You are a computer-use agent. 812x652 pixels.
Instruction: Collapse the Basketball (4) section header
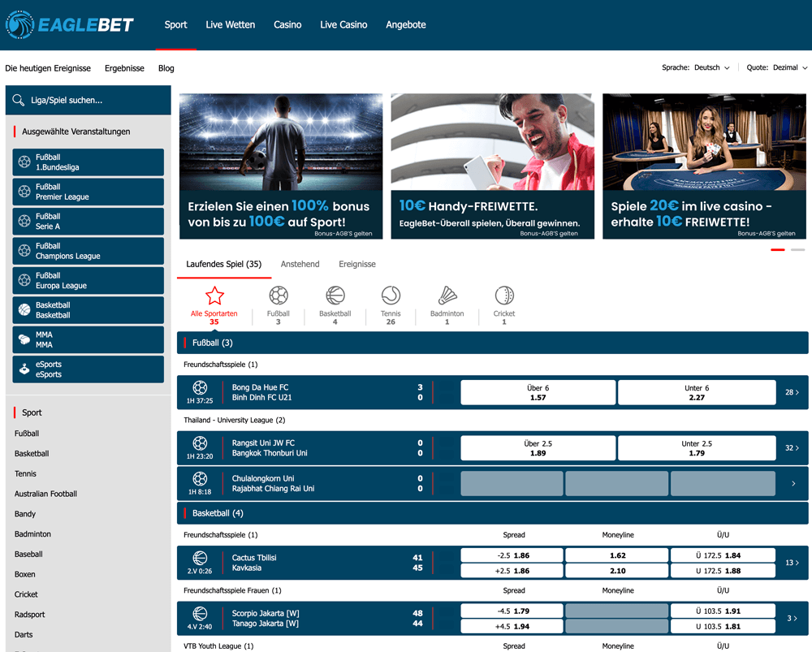click(493, 512)
